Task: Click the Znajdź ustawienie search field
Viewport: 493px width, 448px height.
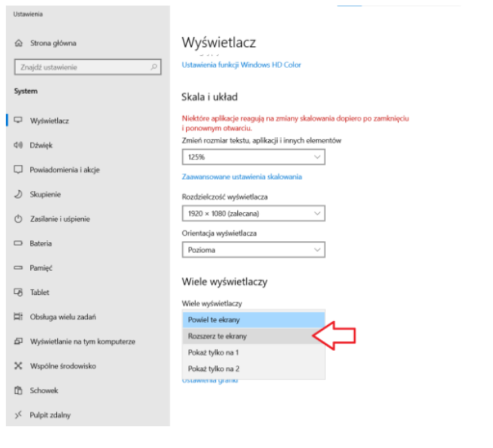Action: (x=88, y=67)
